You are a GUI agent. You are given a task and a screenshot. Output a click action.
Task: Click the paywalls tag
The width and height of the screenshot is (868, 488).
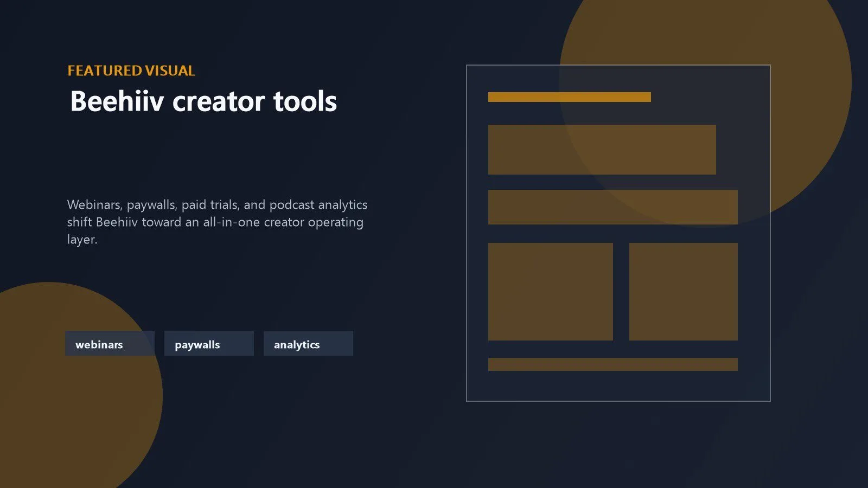(209, 343)
